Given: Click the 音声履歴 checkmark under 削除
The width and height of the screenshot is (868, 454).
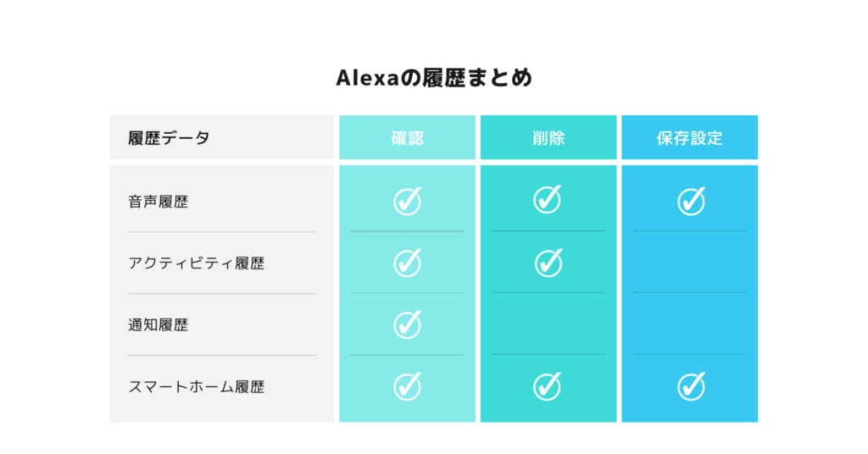Looking at the screenshot, I should coord(548,199).
